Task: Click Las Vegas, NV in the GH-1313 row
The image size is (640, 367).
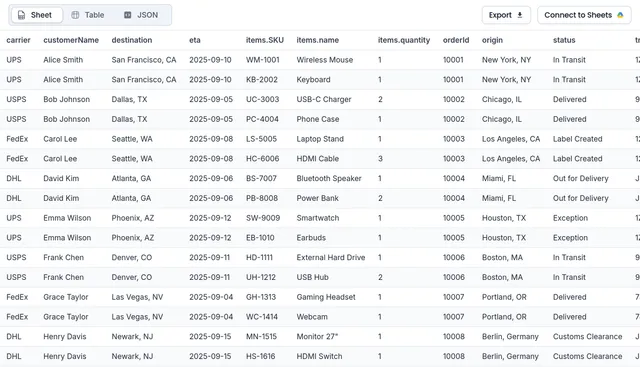Action: [x=137, y=297]
